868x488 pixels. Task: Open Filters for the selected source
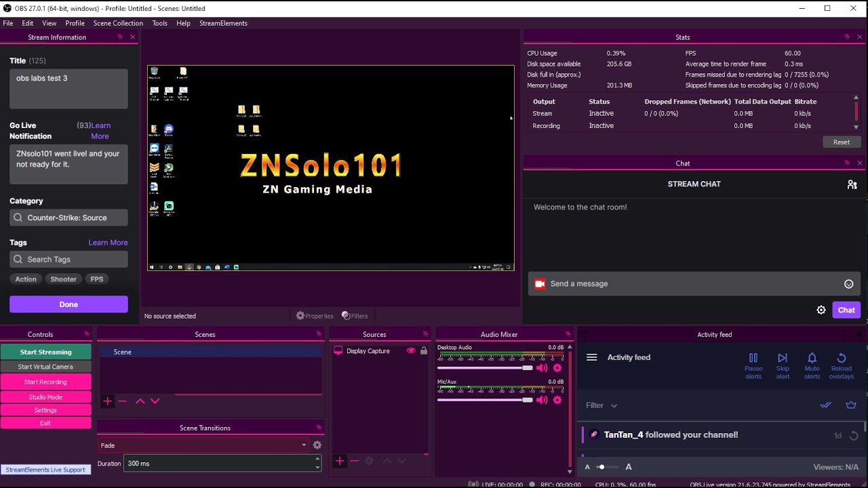[x=355, y=316]
